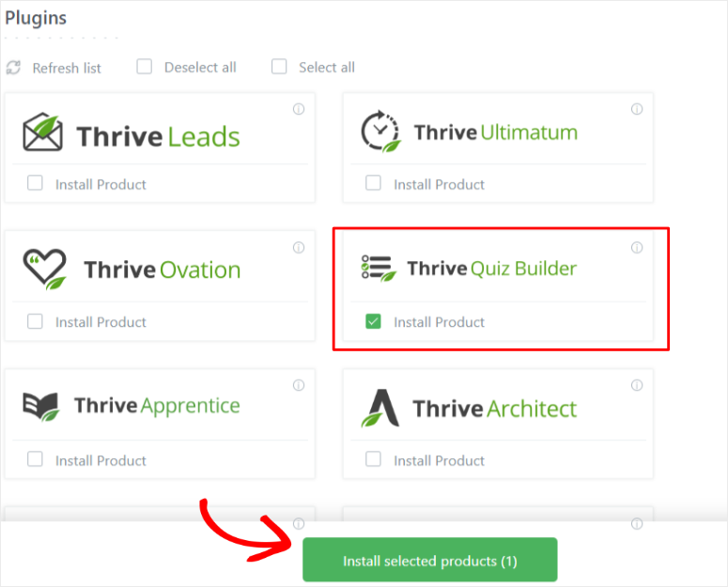728x587 pixels.
Task: Check Install Product for Thrive Ultimatum
Action: [373, 183]
